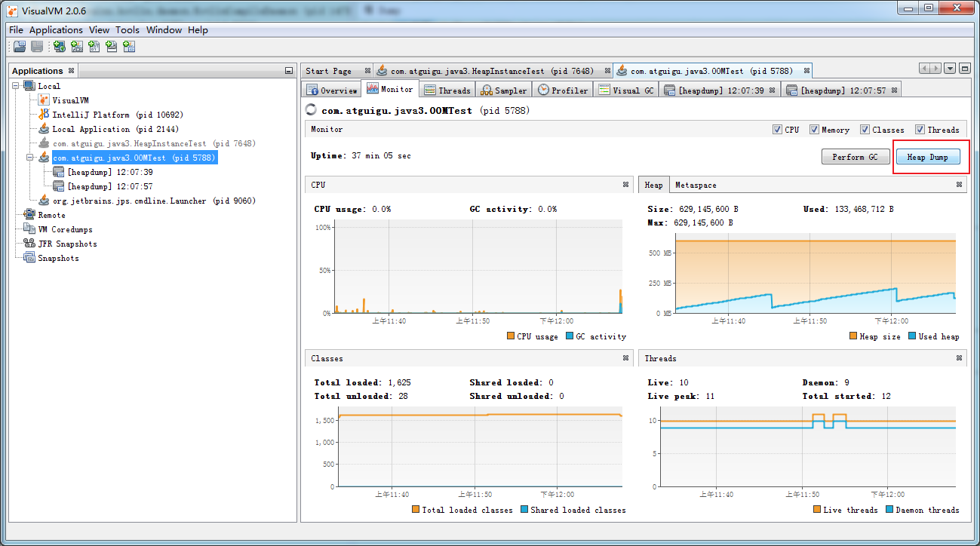Open the File menu
The height and width of the screenshot is (546, 980).
coord(16,30)
